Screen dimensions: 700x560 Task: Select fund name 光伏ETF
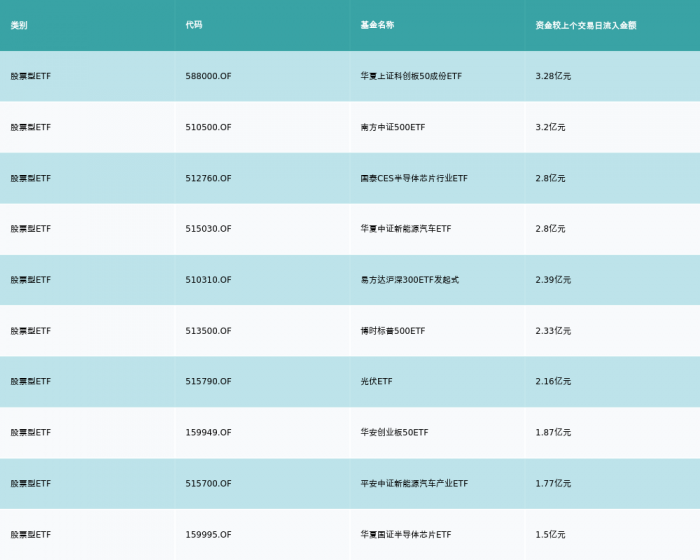point(376,381)
